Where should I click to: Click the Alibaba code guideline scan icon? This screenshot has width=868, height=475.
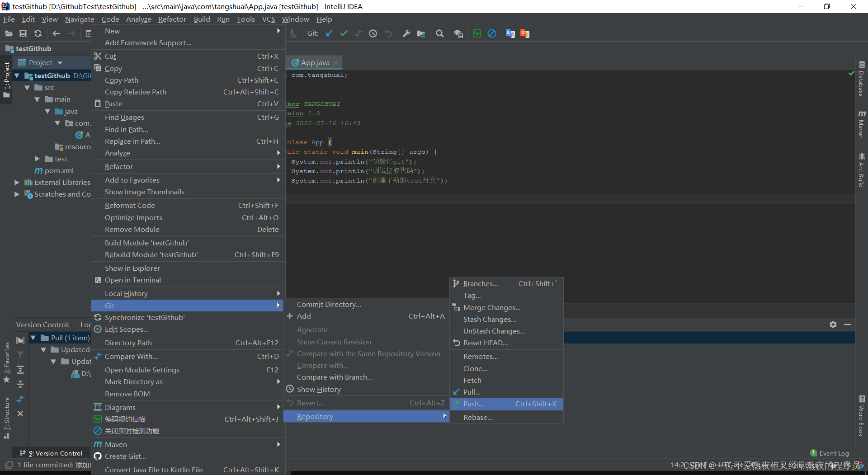(477, 33)
